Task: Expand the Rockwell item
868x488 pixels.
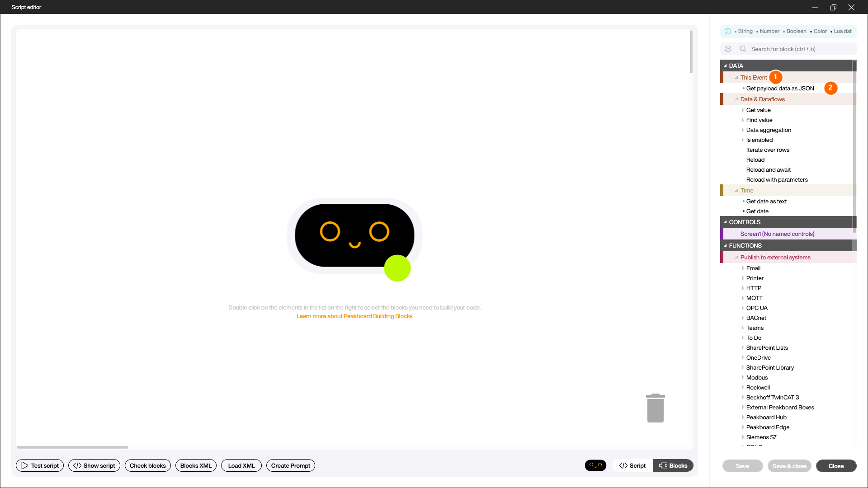Action: coord(743,388)
